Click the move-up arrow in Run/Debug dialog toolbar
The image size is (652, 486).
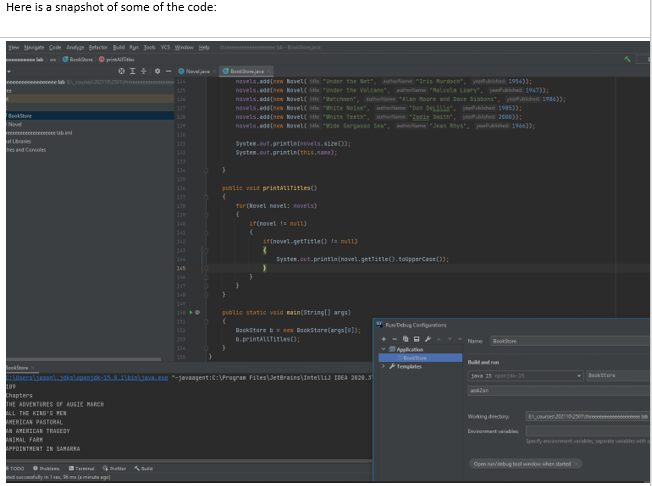pos(438,339)
